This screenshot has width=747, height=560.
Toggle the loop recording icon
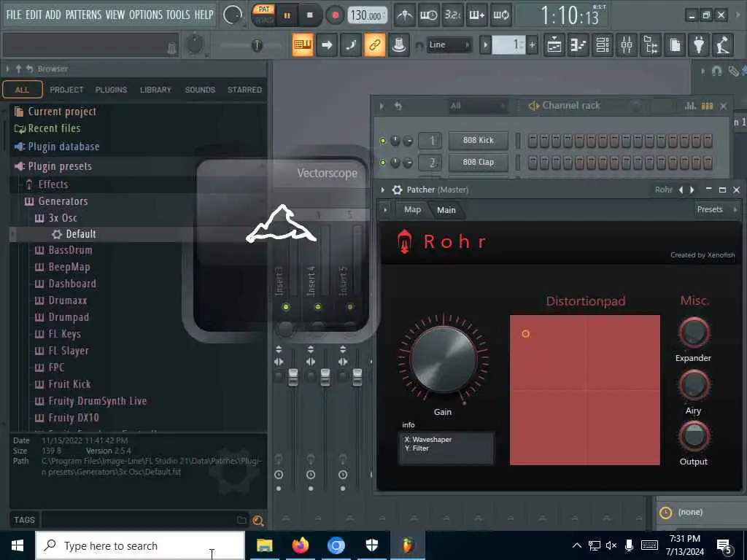pos(501,15)
